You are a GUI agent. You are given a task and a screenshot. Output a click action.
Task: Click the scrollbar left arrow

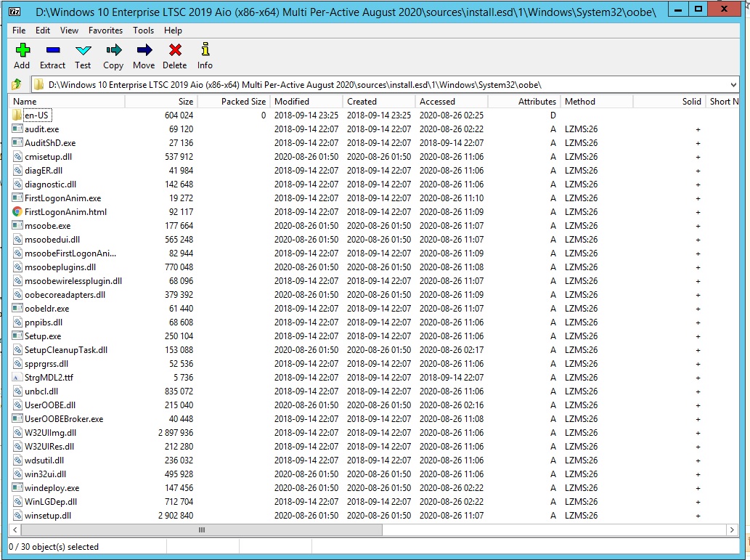coord(15,529)
